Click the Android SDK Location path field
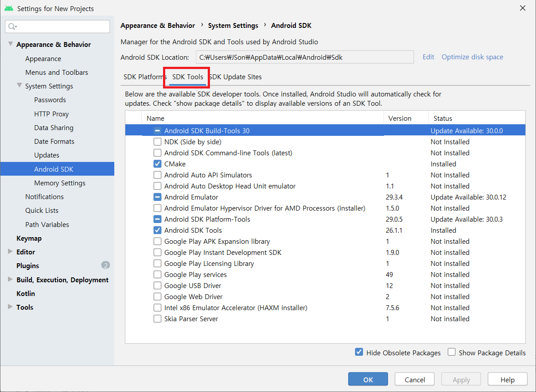This screenshot has width=536, height=392. [x=305, y=57]
